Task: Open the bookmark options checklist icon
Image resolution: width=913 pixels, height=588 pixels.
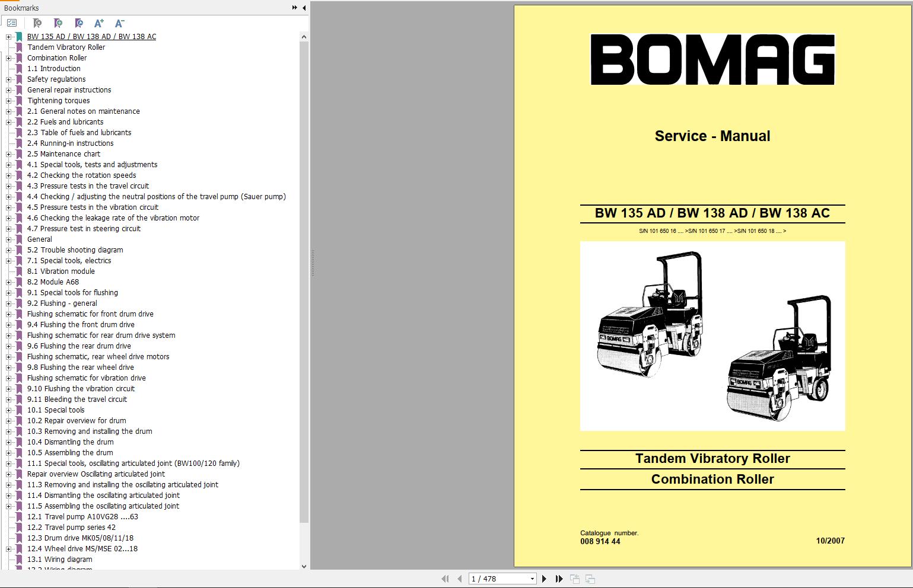Action: [12, 23]
